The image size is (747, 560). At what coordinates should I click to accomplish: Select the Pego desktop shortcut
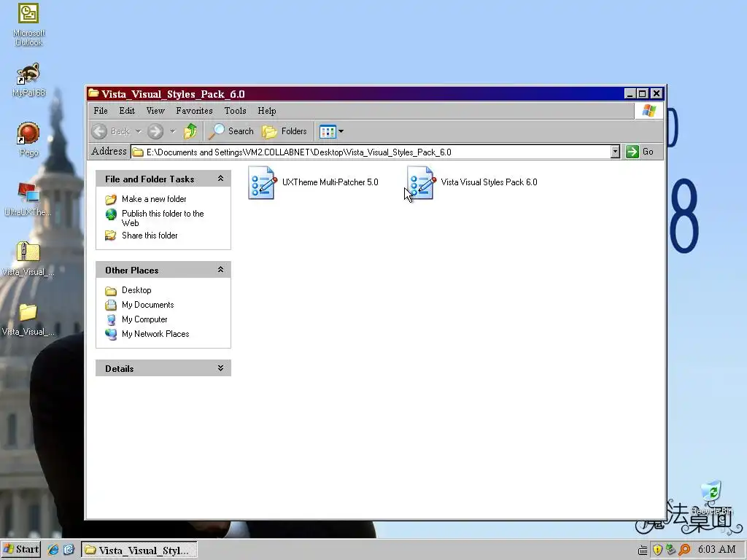coord(28,139)
